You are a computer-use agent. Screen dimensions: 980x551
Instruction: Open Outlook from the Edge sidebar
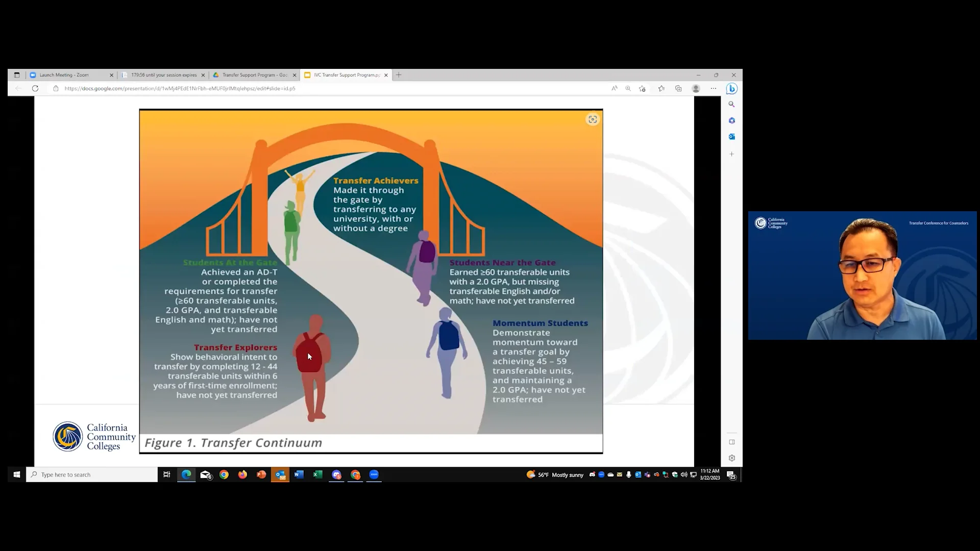(x=732, y=136)
